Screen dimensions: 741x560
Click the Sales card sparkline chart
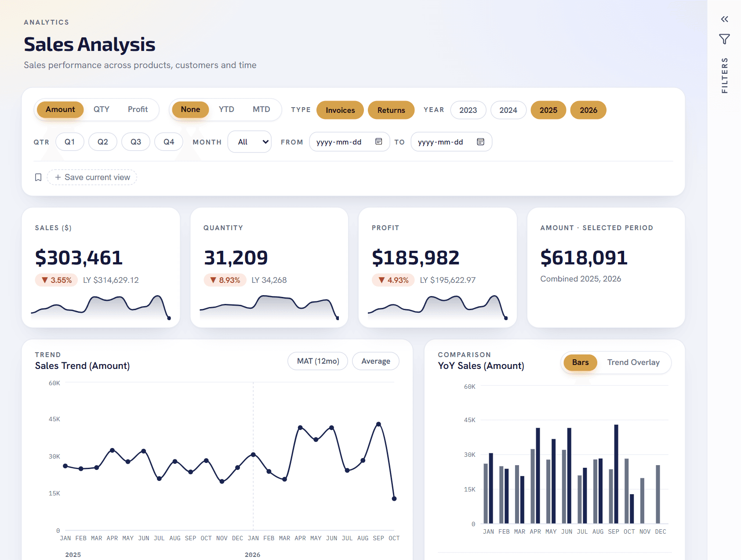point(101,307)
